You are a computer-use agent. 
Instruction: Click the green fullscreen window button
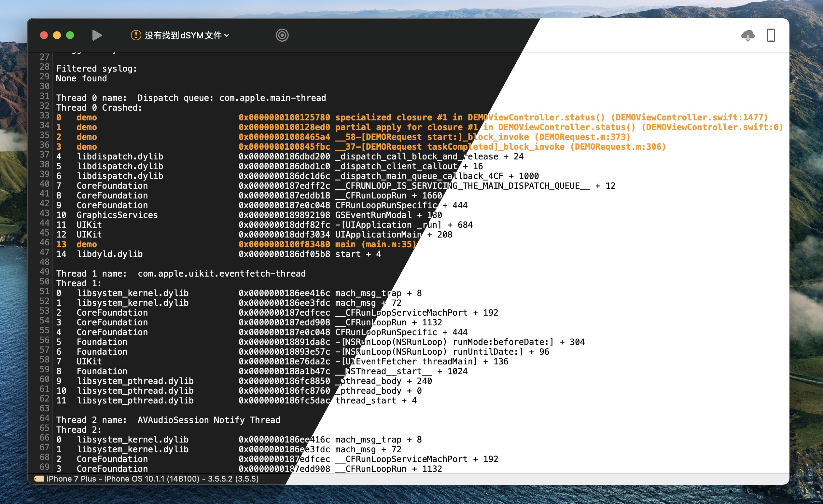point(70,35)
